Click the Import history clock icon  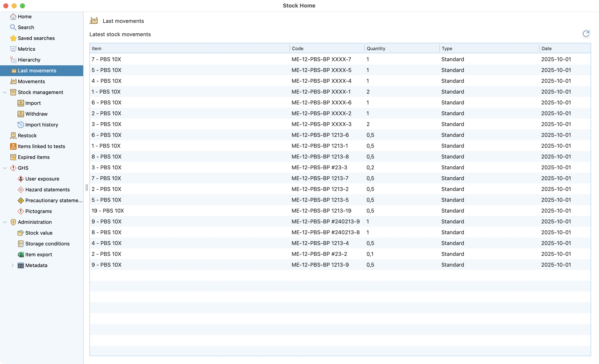click(21, 125)
